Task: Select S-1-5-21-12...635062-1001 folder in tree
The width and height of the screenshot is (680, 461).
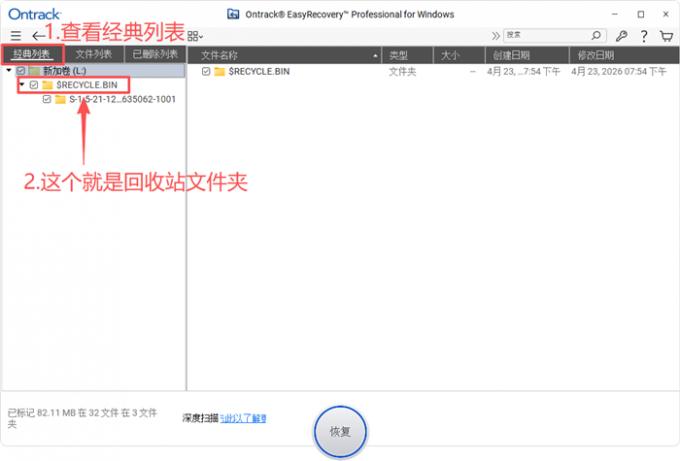Action: (x=122, y=99)
